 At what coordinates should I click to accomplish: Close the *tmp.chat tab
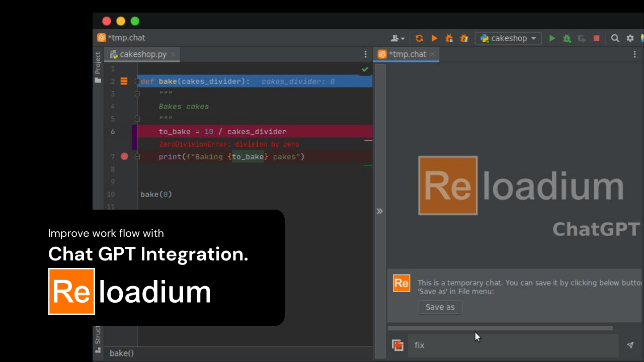pos(432,54)
